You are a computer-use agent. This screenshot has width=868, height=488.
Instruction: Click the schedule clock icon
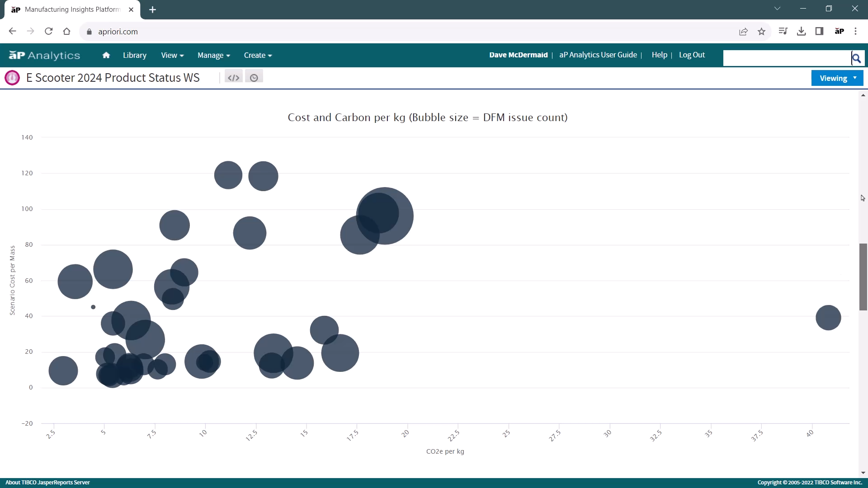point(254,78)
